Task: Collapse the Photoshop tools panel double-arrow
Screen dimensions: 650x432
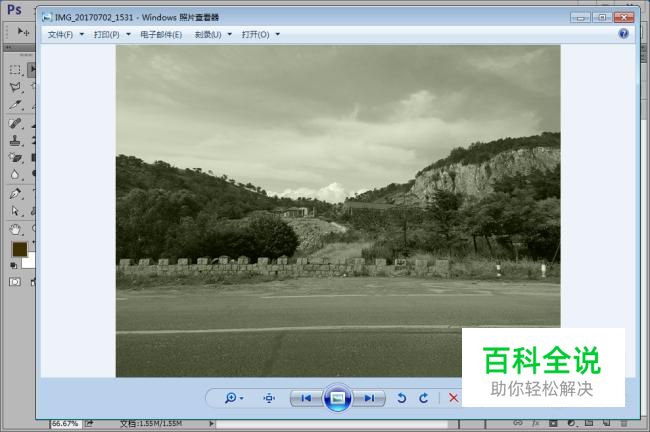Action: click(8, 47)
